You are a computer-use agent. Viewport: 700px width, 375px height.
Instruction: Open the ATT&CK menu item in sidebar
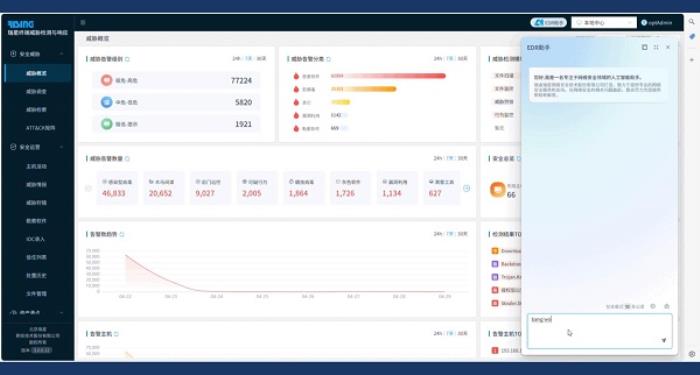coord(40,128)
